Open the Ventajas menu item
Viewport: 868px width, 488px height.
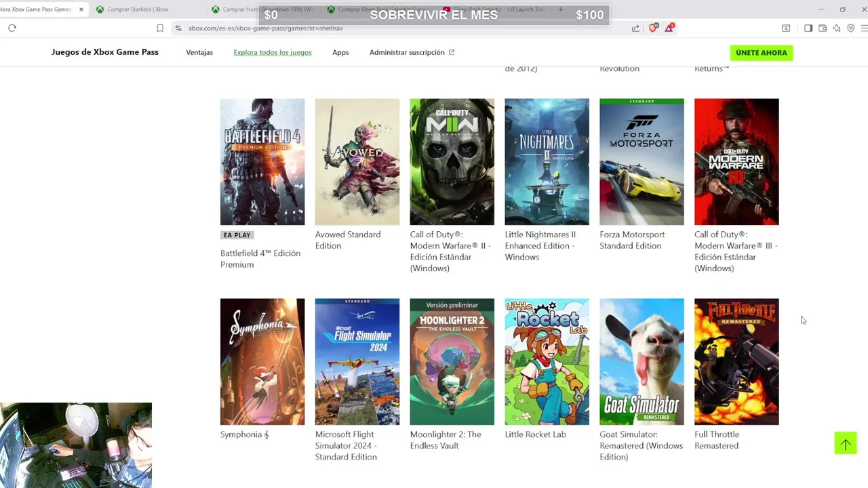199,52
